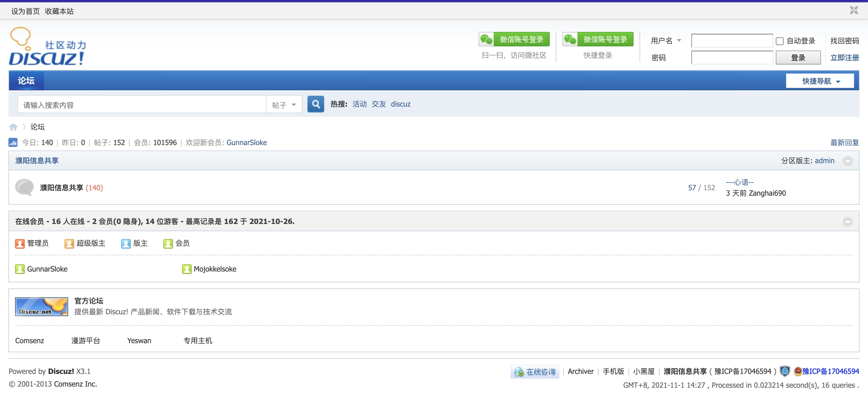Click the widescreen toggle icon at top right
The image size is (868, 398).
(x=854, y=11)
